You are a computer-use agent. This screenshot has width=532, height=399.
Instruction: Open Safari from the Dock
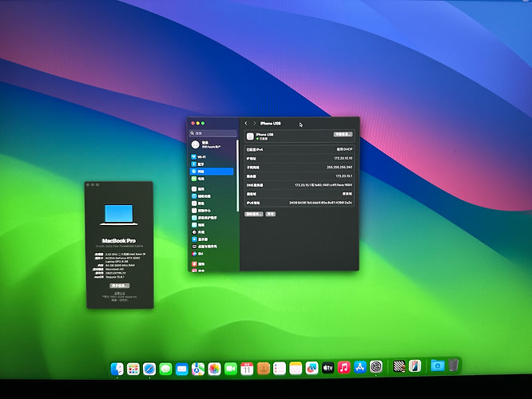(x=149, y=369)
